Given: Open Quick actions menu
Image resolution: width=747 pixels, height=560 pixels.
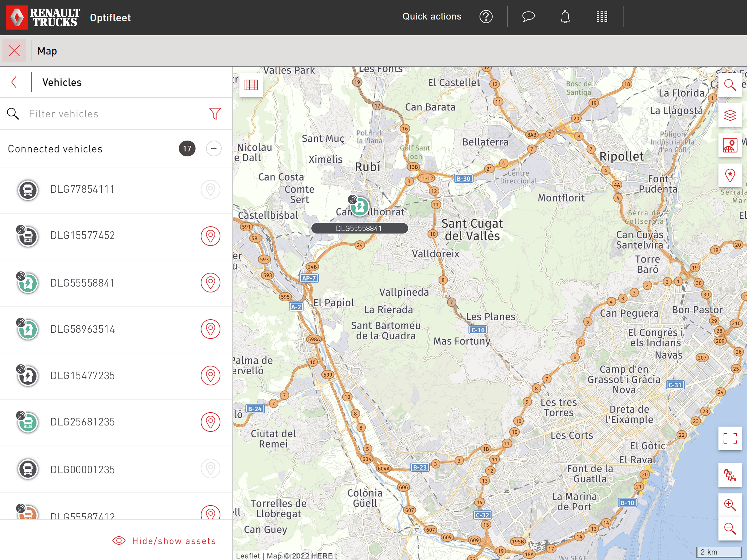Looking at the screenshot, I should [x=431, y=17].
